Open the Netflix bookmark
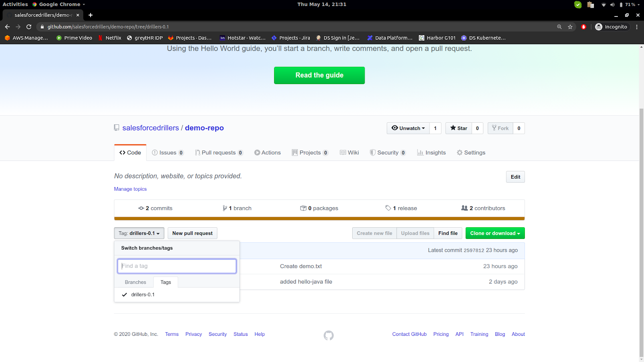Image resolution: width=644 pixels, height=362 pixels. (109, 38)
